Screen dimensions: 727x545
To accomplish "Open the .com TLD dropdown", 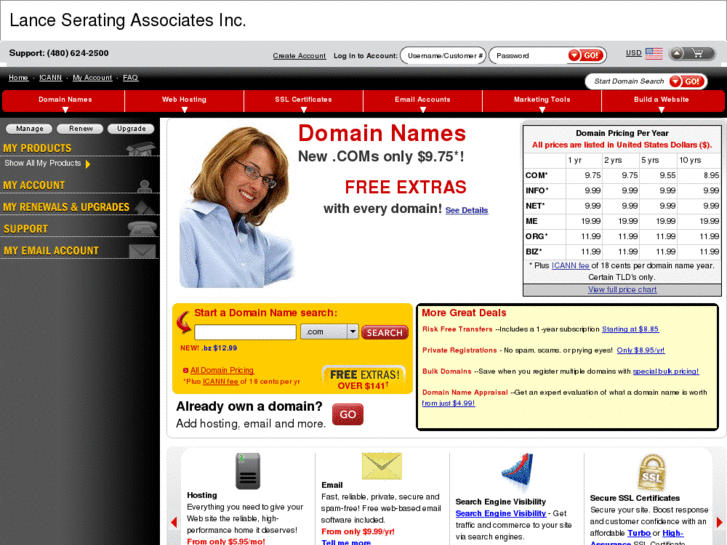I will (x=330, y=332).
